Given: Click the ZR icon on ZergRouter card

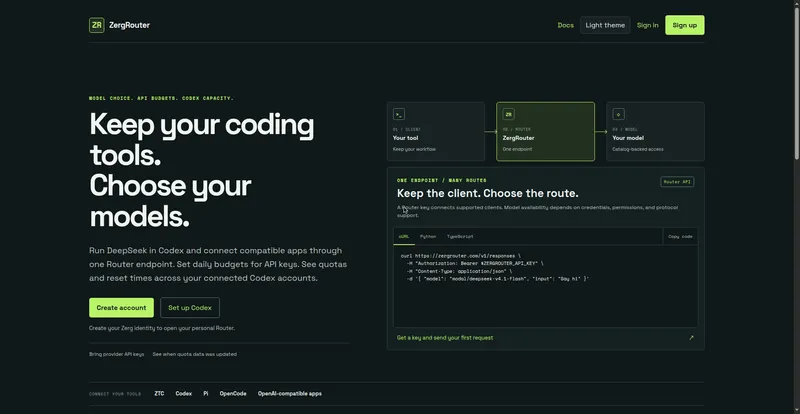Looking at the screenshot, I should coord(509,114).
